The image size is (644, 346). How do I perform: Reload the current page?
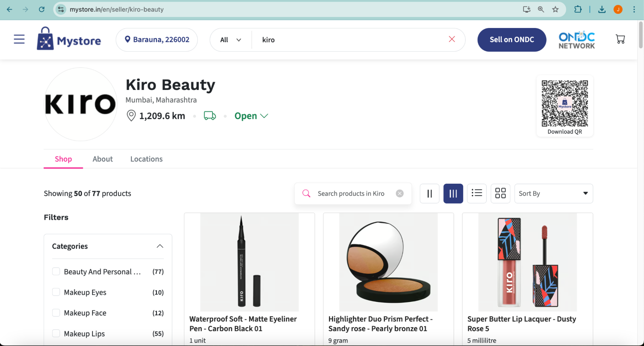tap(42, 9)
